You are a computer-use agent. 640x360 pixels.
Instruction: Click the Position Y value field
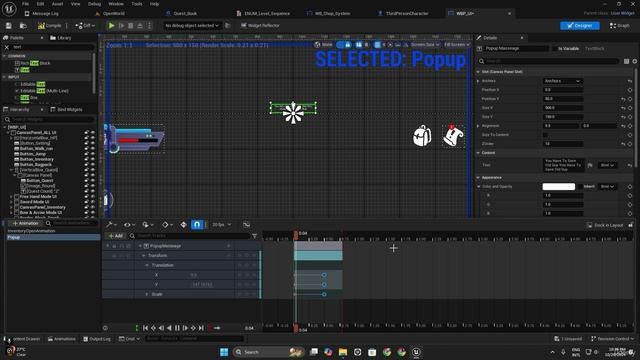tap(562, 99)
